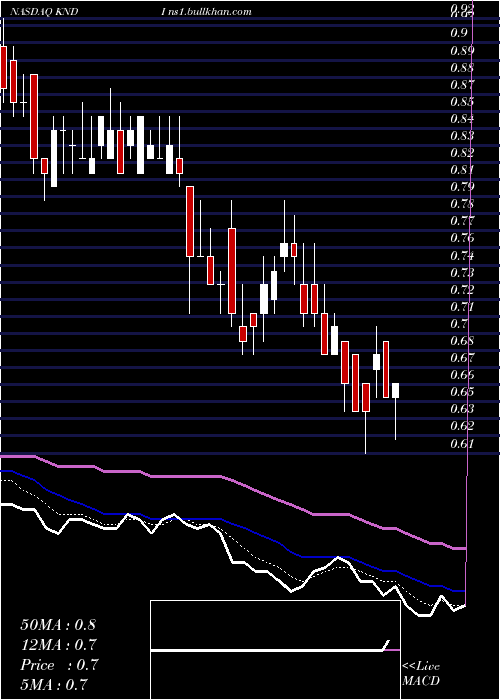Click the 0.87 price axis label
Viewport: 500px width, 700px height.
(x=462, y=84)
